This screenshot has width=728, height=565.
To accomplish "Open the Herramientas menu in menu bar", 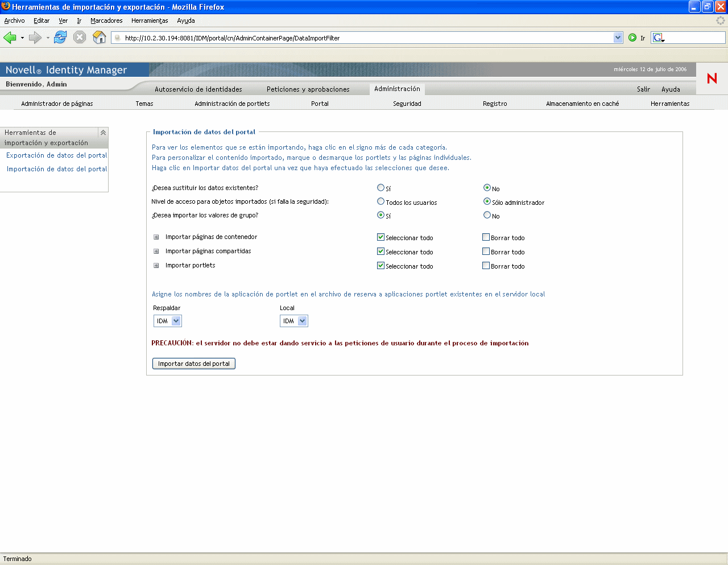I will [x=150, y=20].
